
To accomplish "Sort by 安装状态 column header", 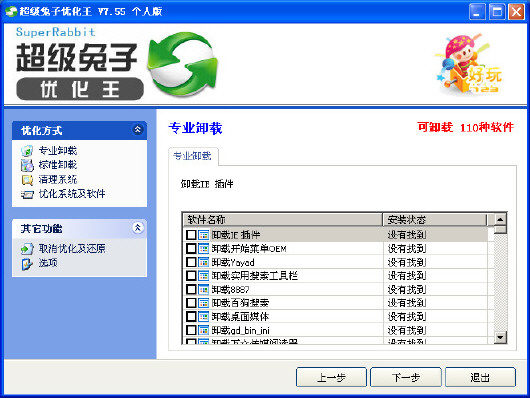I will [435, 220].
